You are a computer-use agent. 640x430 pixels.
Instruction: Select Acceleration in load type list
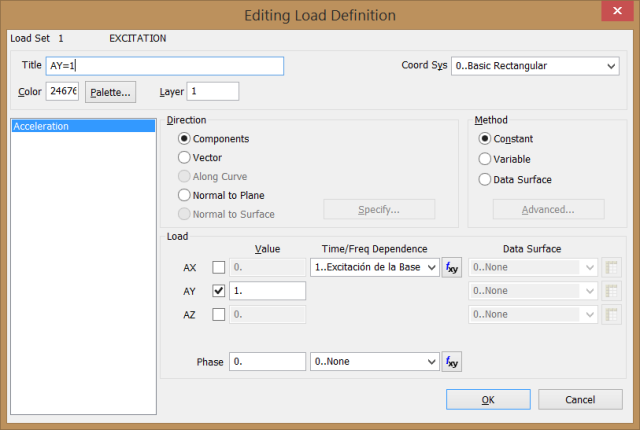tap(84, 126)
